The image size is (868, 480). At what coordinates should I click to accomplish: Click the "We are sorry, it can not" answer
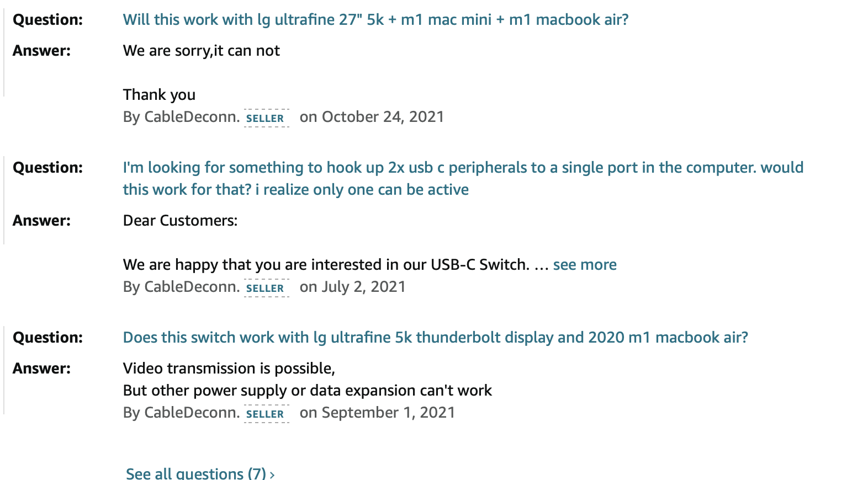pos(202,51)
